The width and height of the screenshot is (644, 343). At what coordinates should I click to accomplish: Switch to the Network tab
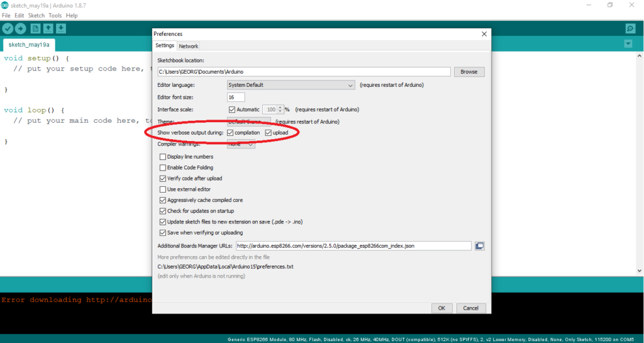(188, 46)
